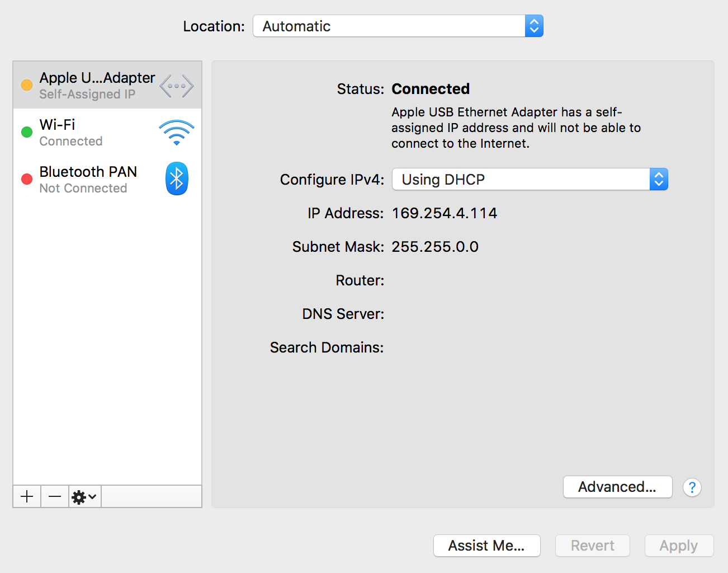Click the Configure IPv4: label
Viewport: 728px width, 573px height.
point(332,180)
